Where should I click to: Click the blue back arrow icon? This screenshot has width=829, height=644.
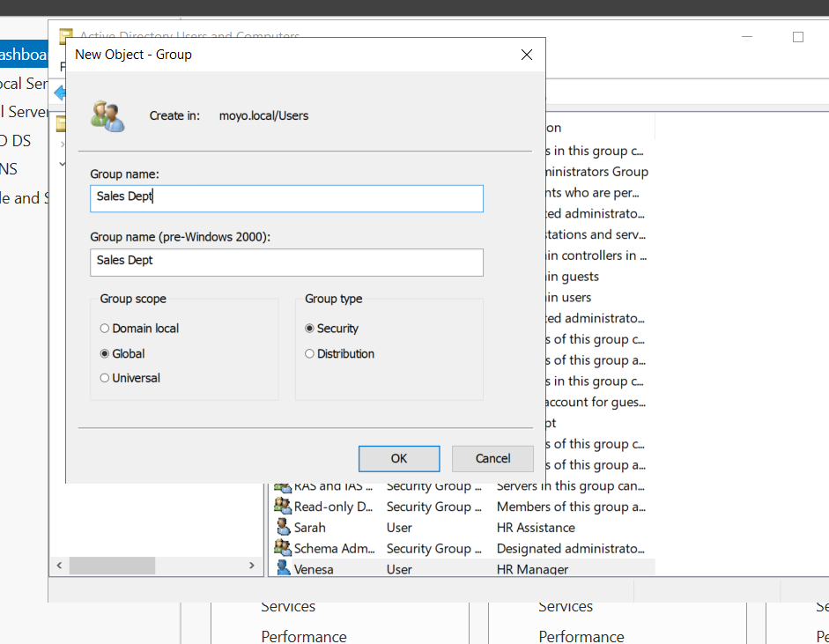[59, 93]
